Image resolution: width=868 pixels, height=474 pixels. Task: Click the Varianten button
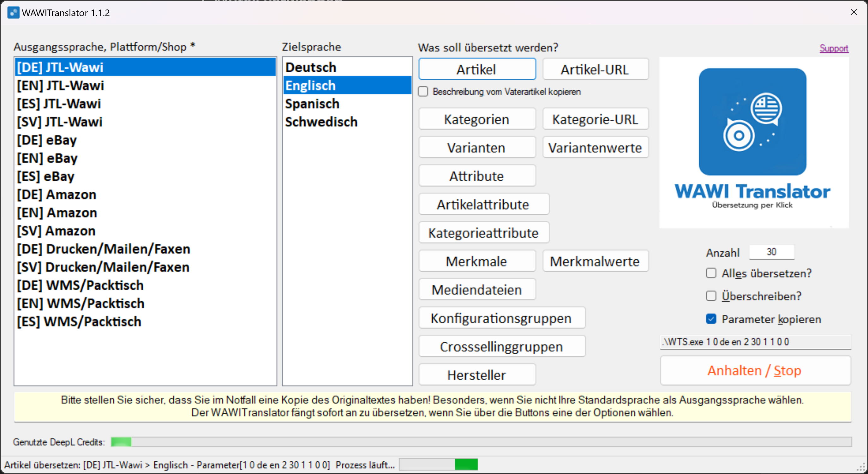click(477, 147)
